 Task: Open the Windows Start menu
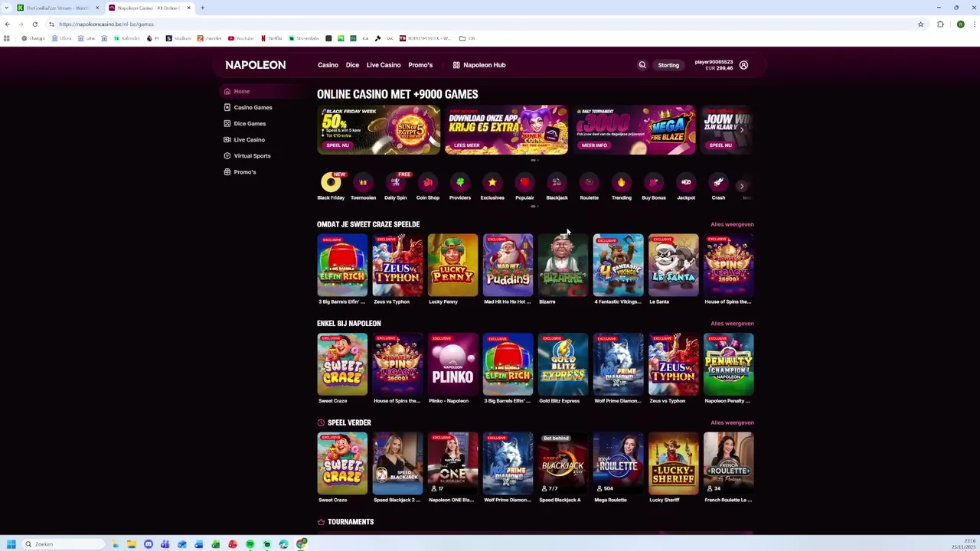(11, 544)
